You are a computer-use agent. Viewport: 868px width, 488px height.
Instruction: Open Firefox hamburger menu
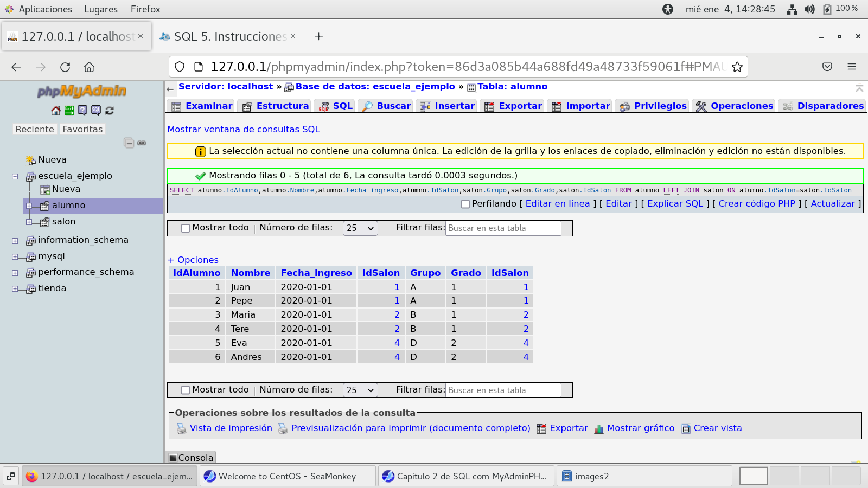(851, 67)
